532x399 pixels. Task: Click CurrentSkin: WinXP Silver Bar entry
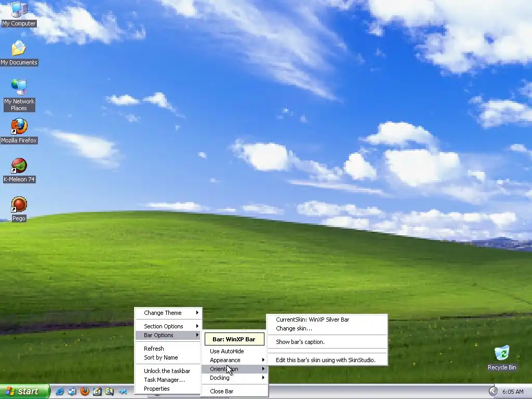[327, 320]
